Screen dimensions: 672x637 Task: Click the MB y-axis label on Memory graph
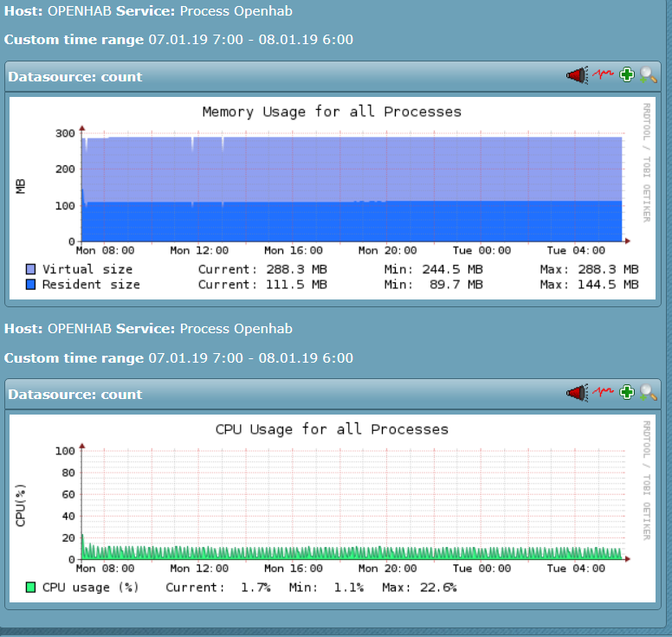(21, 186)
